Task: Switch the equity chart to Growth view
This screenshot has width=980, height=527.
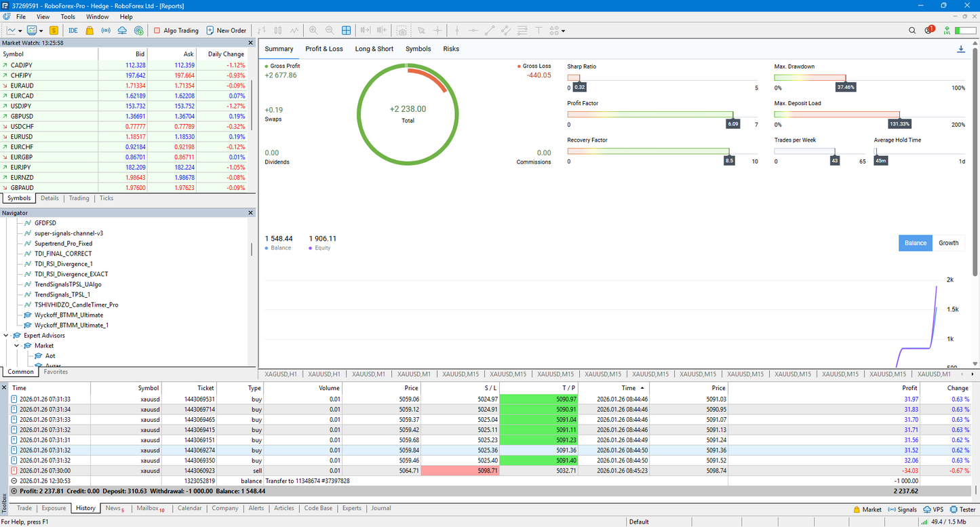Action: coord(948,243)
